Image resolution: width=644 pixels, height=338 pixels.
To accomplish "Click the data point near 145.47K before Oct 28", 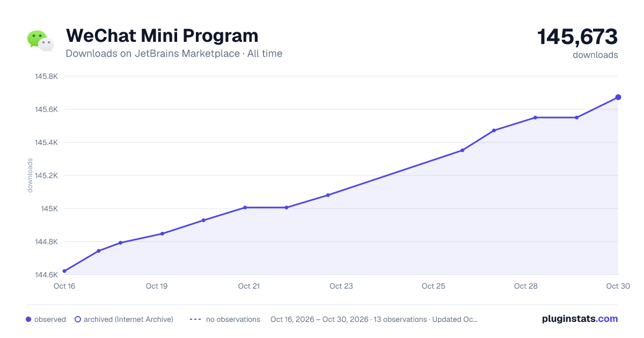I will 494,130.
